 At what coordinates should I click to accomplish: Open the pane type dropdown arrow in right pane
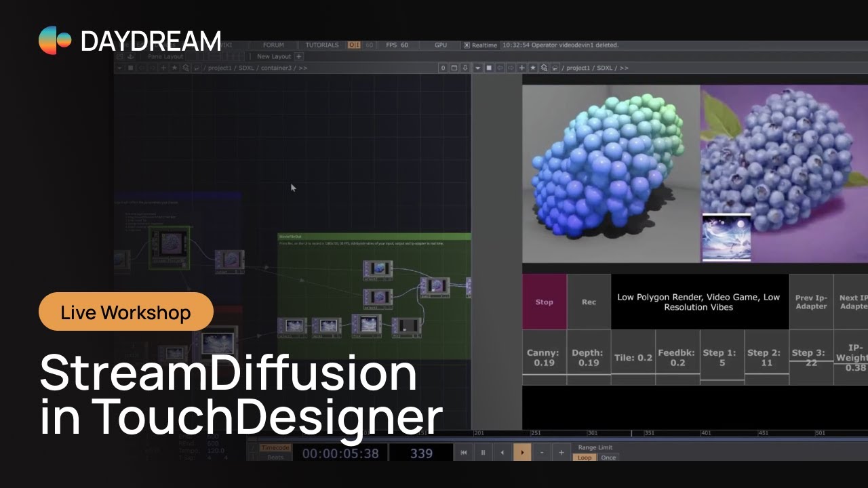[x=477, y=68]
